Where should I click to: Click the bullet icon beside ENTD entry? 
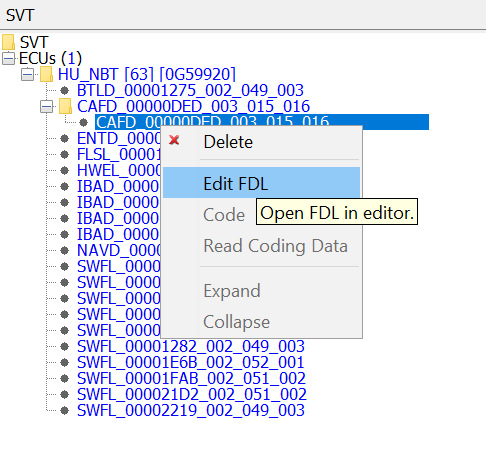[x=65, y=138]
